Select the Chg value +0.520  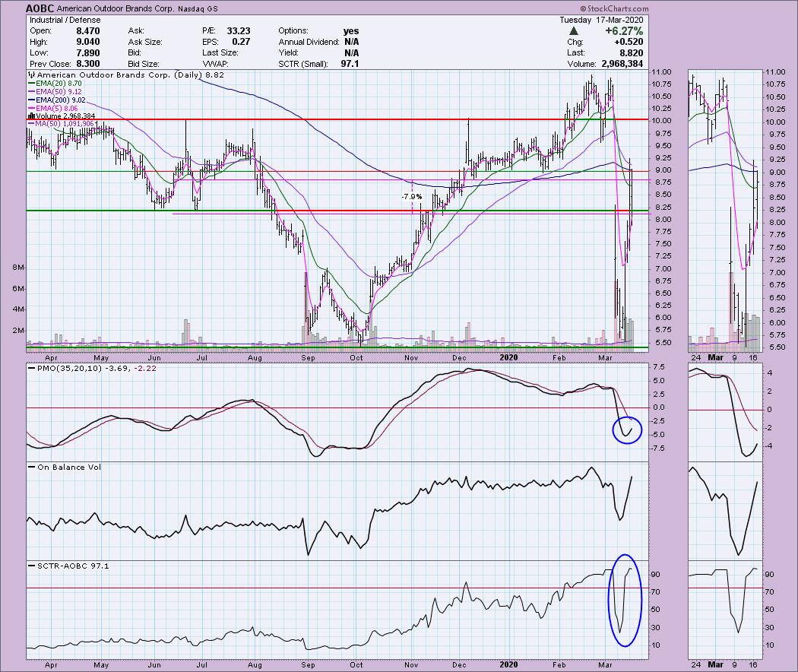(629, 42)
